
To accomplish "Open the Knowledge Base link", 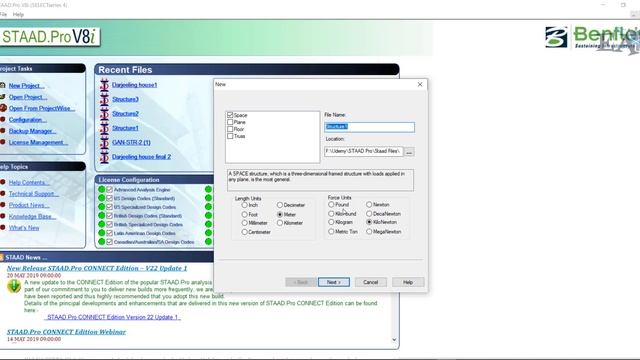I will [32, 216].
